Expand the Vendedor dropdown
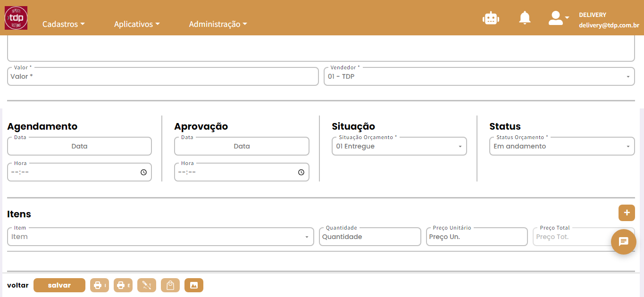The height and width of the screenshot is (297, 644). coord(479,76)
